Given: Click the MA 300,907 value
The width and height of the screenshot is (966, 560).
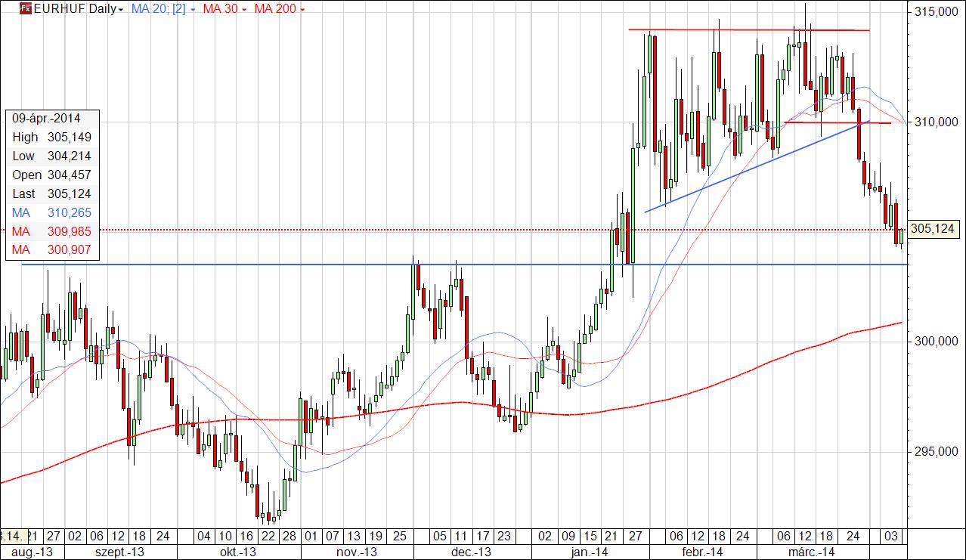Looking at the screenshot, I should click(x=70, y=250).
